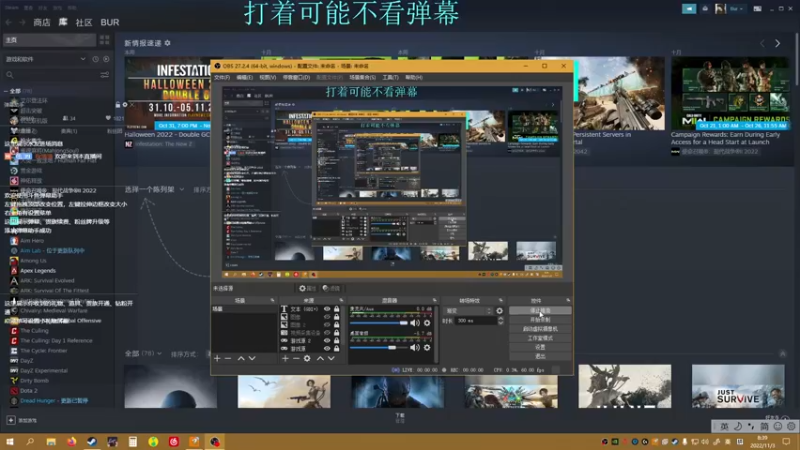
Task: Adjust the 麦克风/Aux volume slider
Action: point(379,323)
